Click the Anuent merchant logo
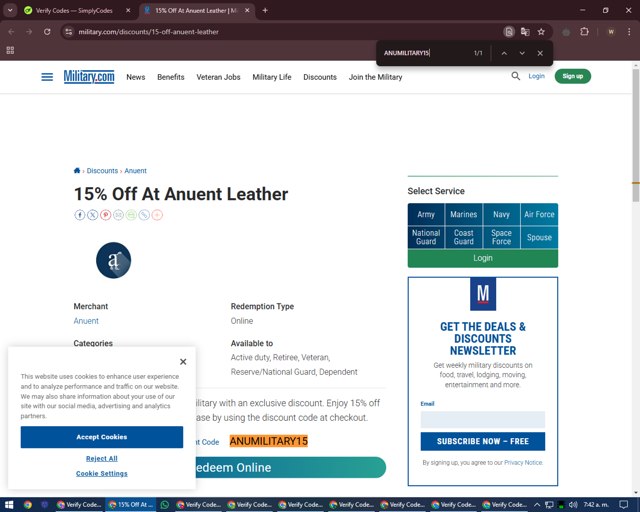Screen dimensions: 640x512 point(113,260)
